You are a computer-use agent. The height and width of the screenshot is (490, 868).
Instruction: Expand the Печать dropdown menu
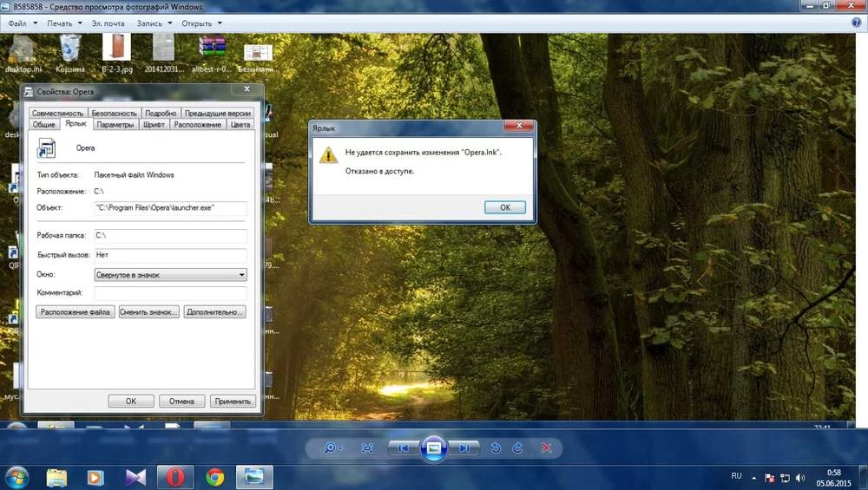(64, 23)
